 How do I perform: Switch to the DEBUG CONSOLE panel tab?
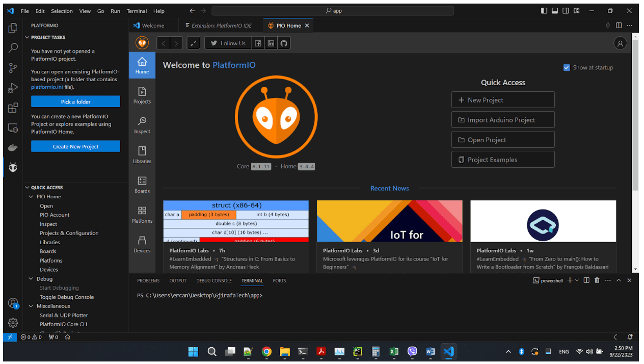(214, 280)
